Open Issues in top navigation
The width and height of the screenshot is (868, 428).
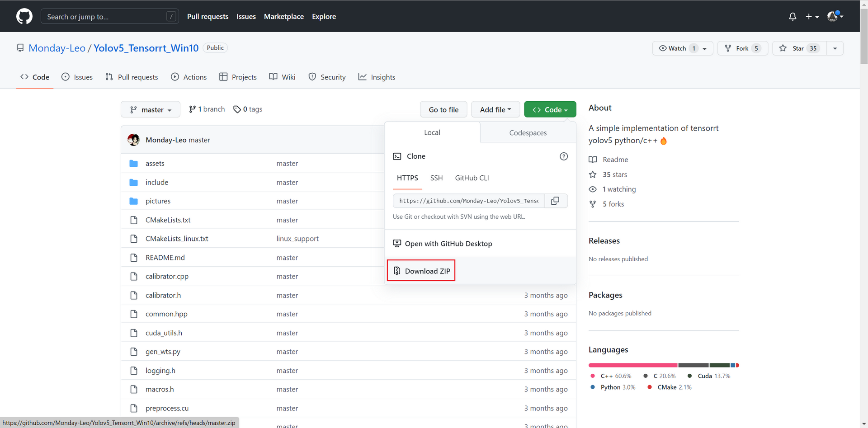[x=246, y=16]
